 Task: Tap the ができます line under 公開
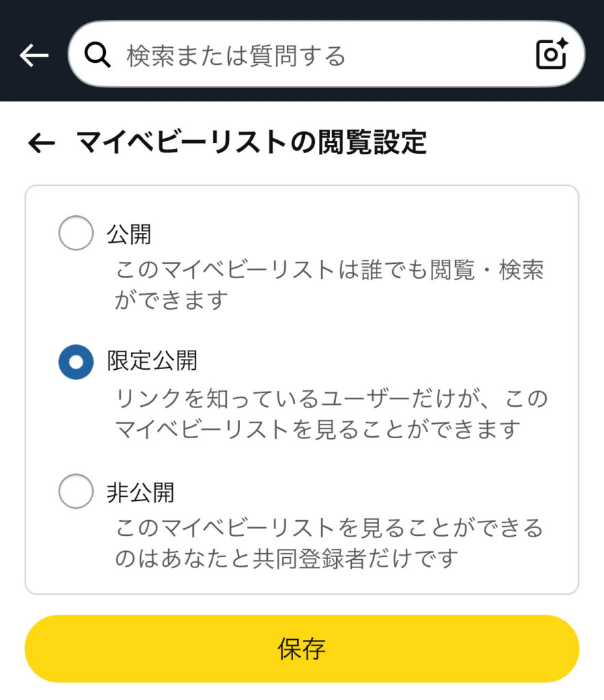click(171, 300)
